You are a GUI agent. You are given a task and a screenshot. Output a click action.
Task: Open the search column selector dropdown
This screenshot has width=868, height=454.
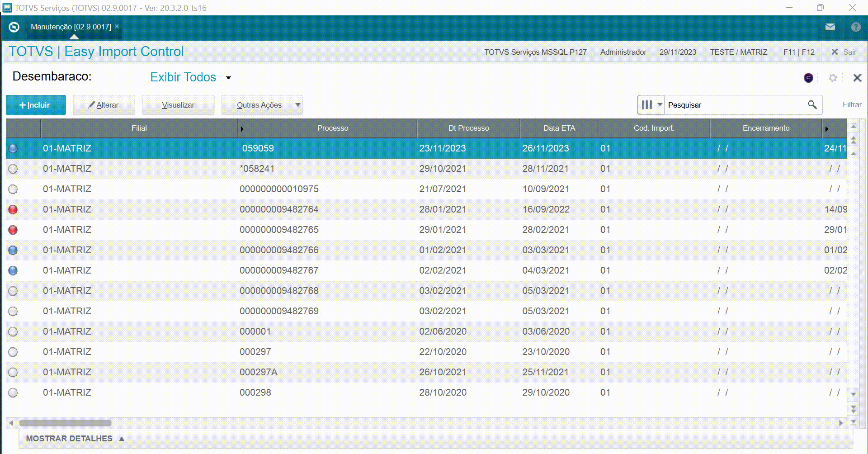[651, 105]
